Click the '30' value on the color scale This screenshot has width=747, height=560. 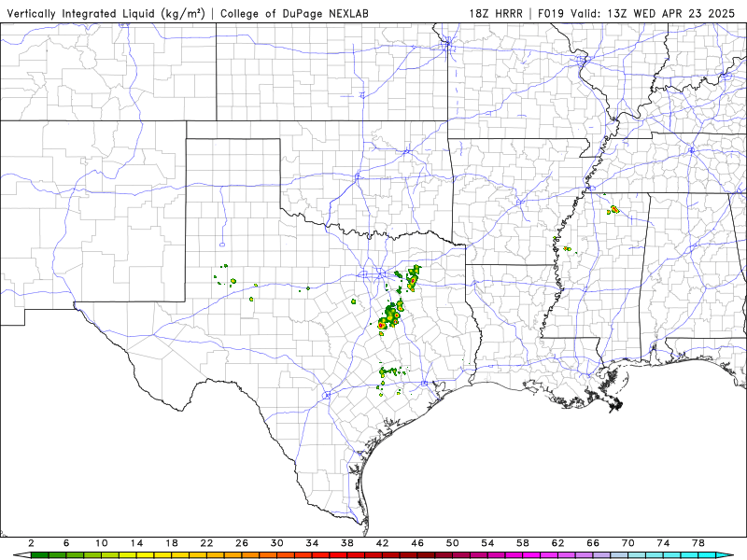click(x=276, y=543)
